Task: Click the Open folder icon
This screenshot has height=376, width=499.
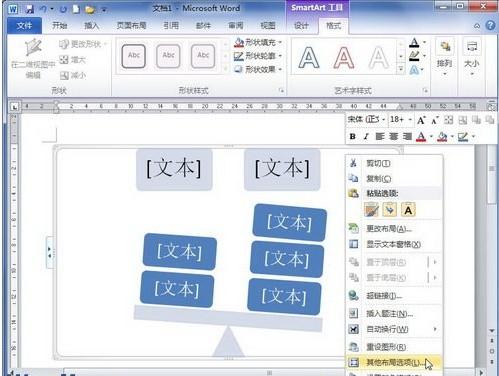Action: (89, 9)
